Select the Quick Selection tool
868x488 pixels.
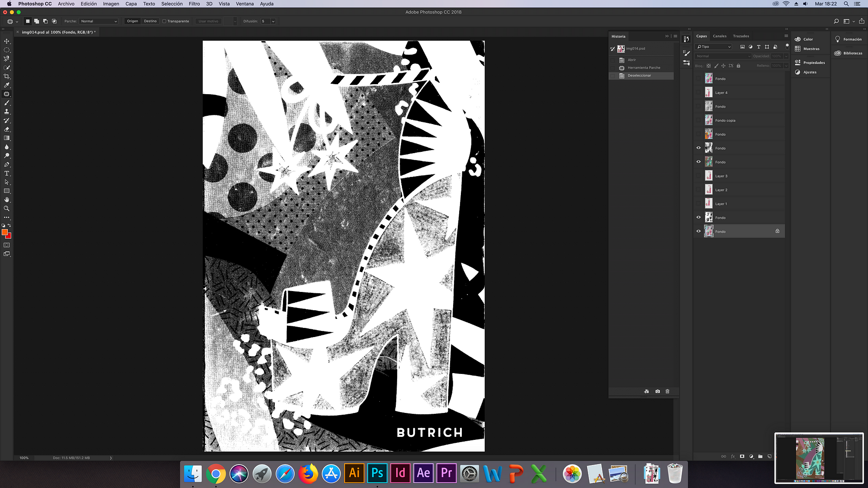coord(7,68)
